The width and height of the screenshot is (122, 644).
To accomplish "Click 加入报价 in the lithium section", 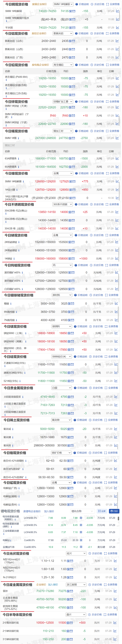I will 49,511.
